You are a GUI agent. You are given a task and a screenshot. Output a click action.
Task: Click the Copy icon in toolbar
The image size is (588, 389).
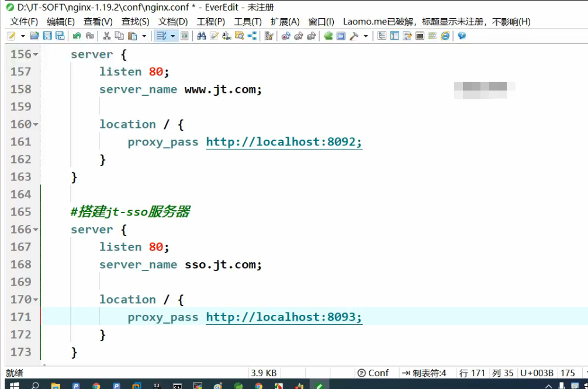pyautogui.click(x=119, y=36)
